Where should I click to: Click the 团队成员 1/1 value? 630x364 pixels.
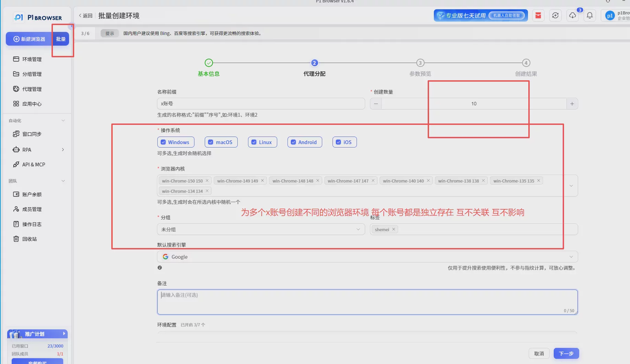pyautogui.click(x=60, y=354)
